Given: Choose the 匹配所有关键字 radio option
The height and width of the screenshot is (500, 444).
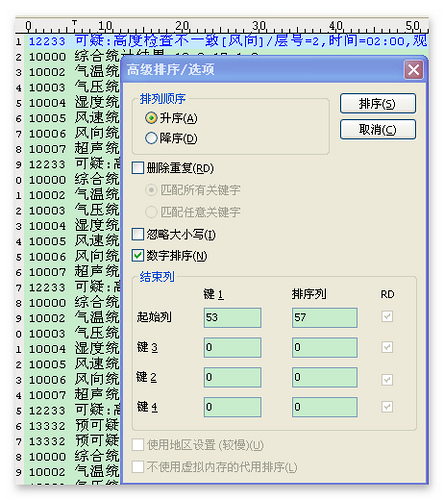Looking at the screenshot, I should click(151, 190).
